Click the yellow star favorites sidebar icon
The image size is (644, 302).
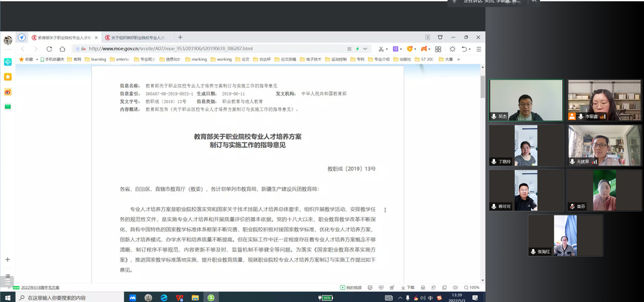point(8,77)
